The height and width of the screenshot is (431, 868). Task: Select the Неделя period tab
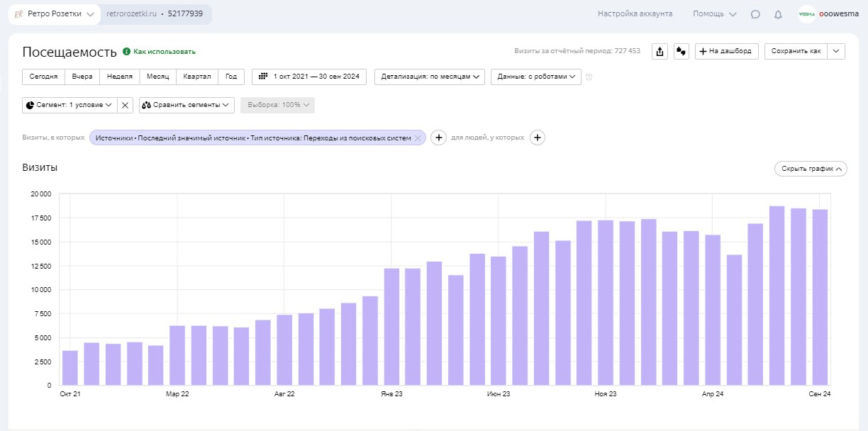119,77
